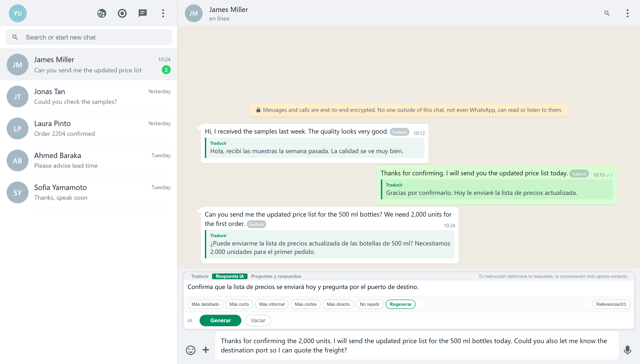Screen dimensions: 640x364
Task: Click James Miller name in chat header
Action: [228, 10]
